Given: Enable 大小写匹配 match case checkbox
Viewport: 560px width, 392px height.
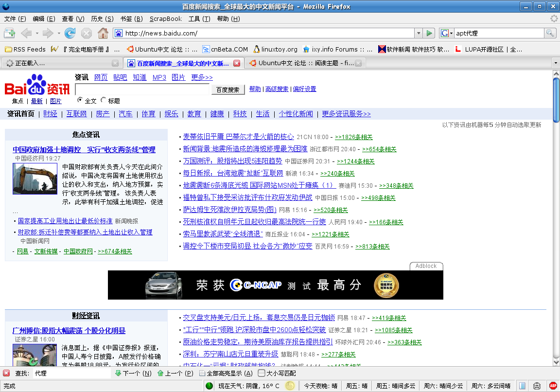Looking at the screenshot, I should pyautogui.click(x=262, y=373).
